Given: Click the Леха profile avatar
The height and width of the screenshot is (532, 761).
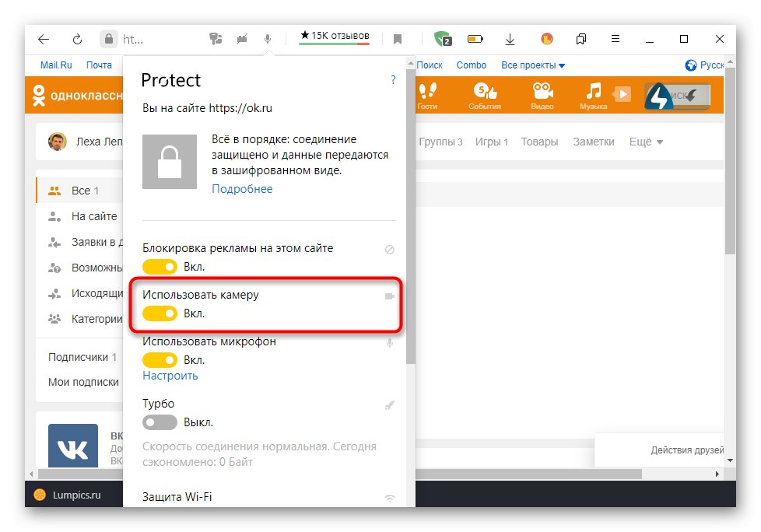Looking at the screenshot, I should (58, 142).
